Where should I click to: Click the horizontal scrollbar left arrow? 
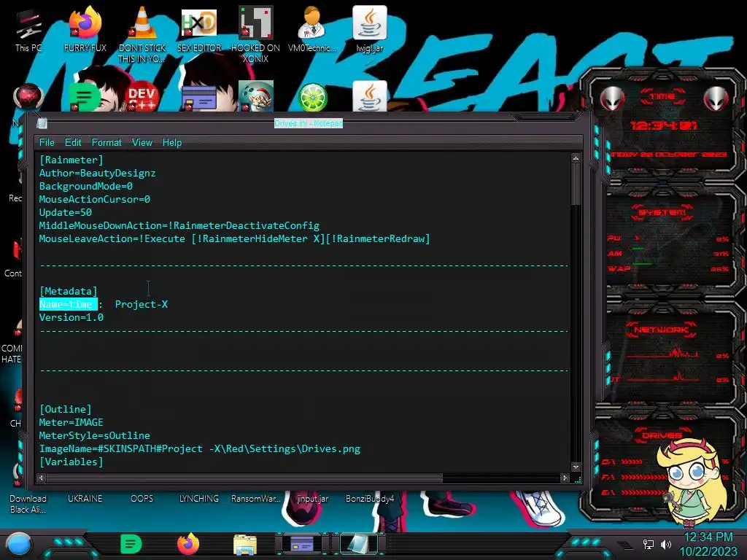tap(42, 478)
